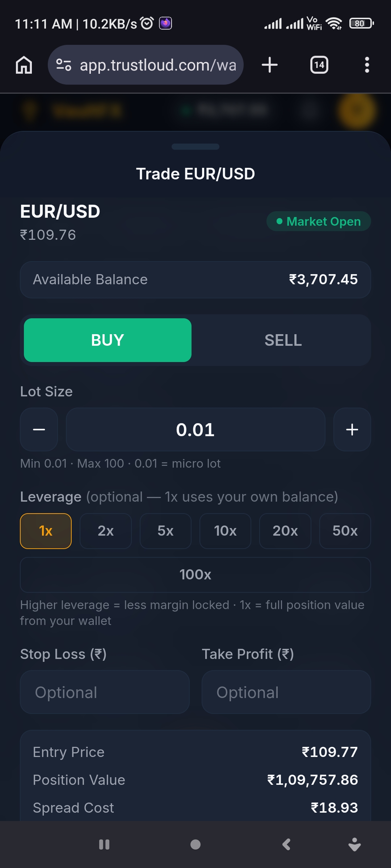Decrease lot size with minus button

click(39, 430)
